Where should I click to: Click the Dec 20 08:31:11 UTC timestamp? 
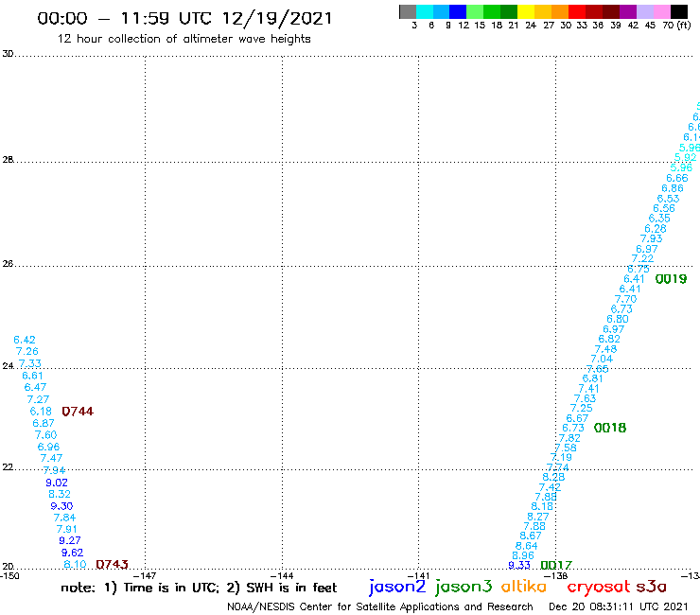(x=619, y=606)
